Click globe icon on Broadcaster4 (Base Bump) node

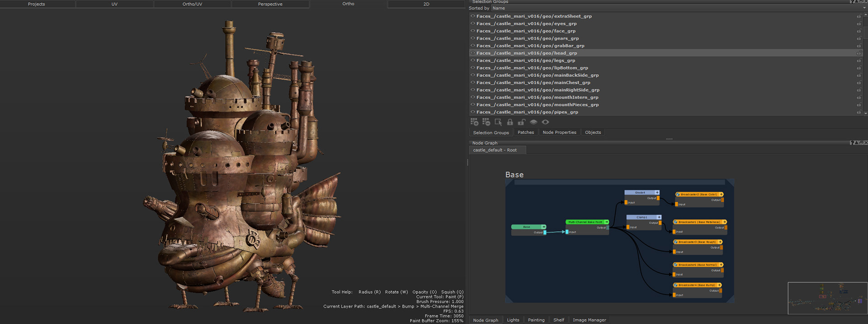click(675, 285)
